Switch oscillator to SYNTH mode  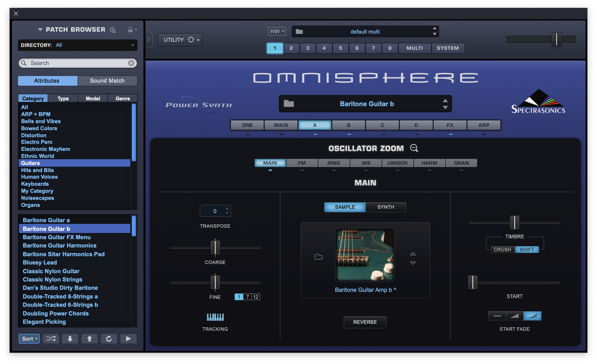point(386,207)
